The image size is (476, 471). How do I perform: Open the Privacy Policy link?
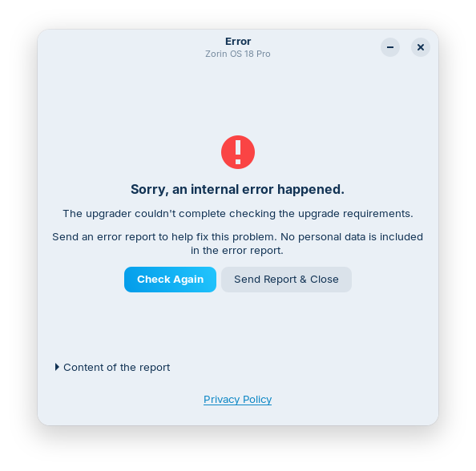(x=238, y=400)
